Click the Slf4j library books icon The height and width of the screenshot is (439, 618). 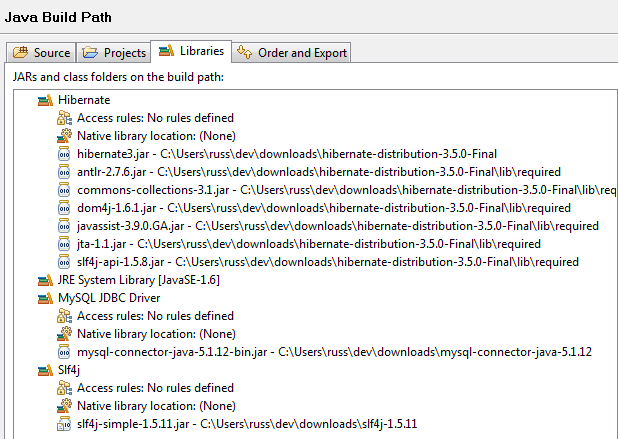45,370
